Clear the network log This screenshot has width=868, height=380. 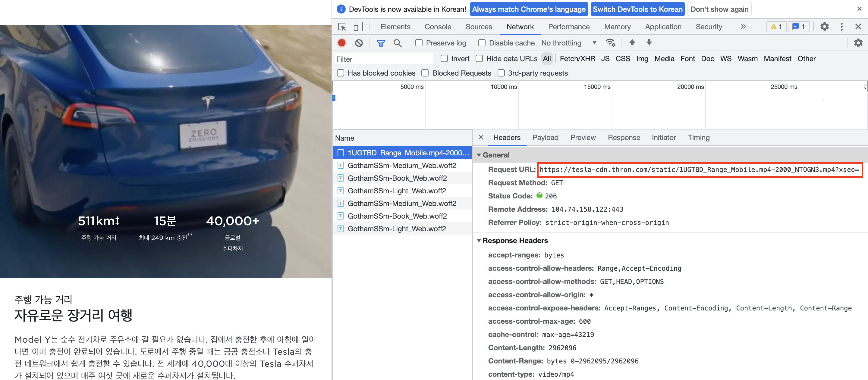(359, 43)
